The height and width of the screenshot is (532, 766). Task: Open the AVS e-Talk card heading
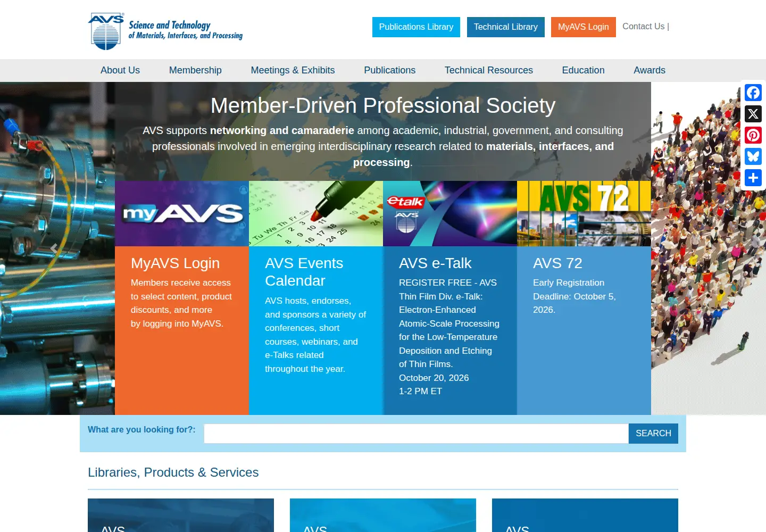435,263
